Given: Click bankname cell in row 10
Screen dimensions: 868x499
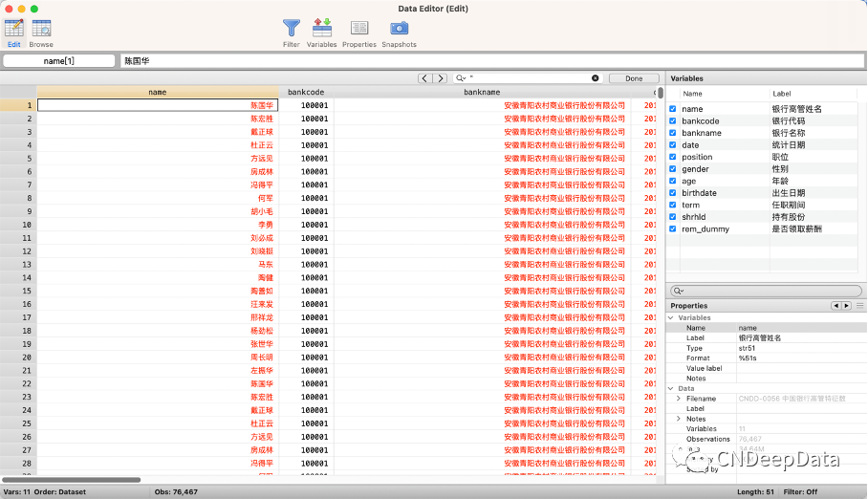Looking at the screenshot, I should pos(482,225).
